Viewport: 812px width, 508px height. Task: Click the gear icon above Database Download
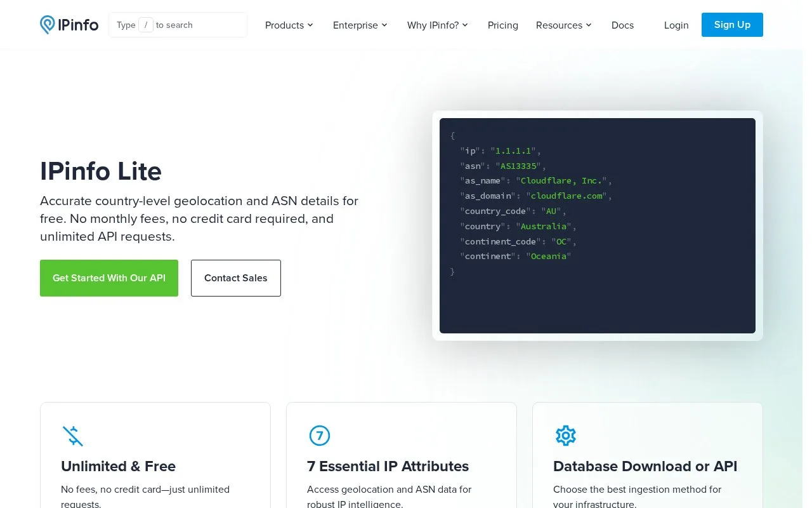tap(566, 436)
